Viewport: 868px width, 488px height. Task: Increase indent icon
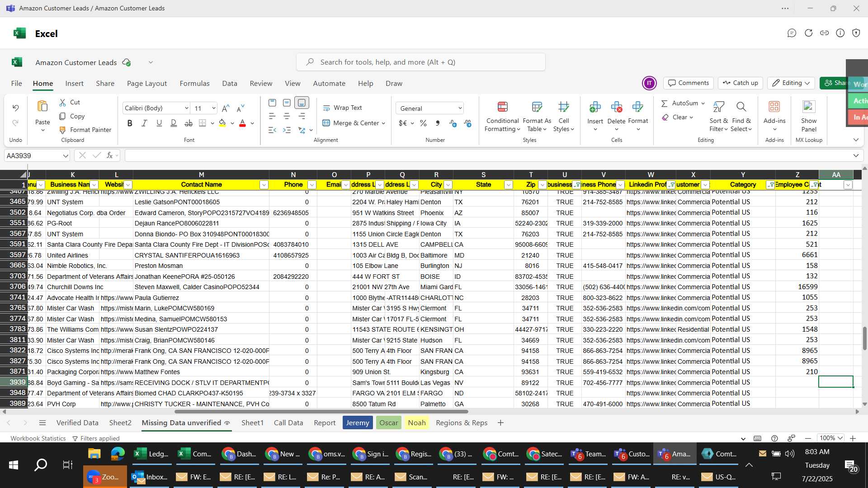click(287, 130)
